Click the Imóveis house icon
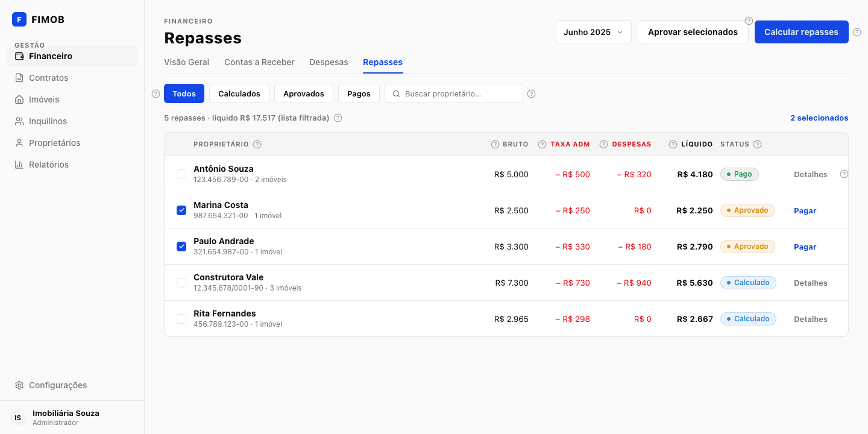The image size is (868, 434). pyautogui.click(x=19, y=99)
